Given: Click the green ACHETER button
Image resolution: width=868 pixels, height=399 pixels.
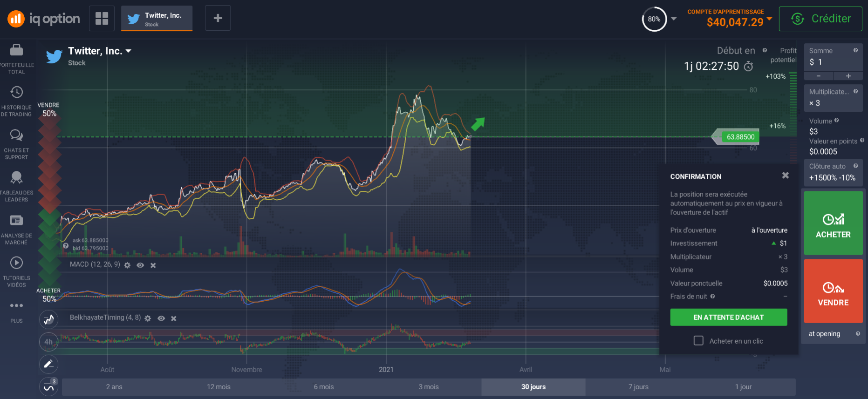Looking at the screenshot, I should 833,223.
